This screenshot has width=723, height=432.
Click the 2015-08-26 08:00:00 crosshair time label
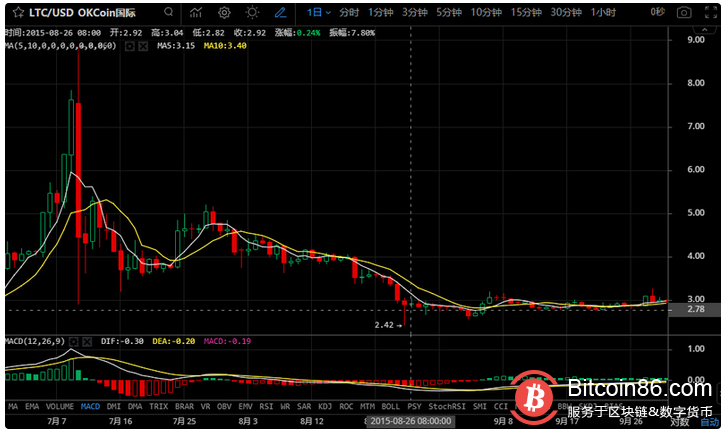point(410,421)
